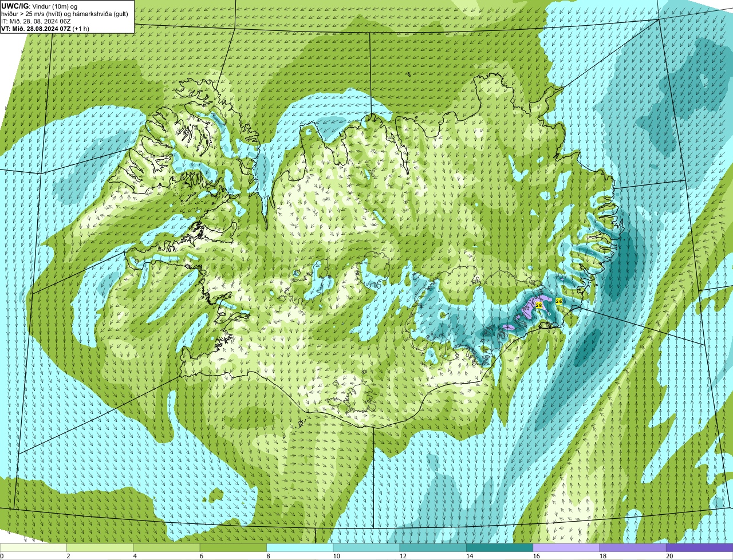
Task: Click the 0–2 m/s palest legend swatch
Action: (33, 548)
